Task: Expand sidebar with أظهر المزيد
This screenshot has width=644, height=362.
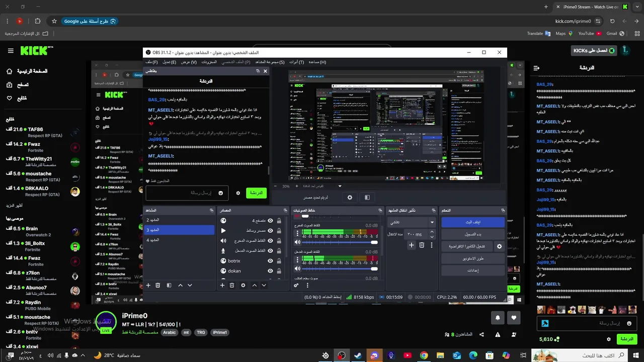Action: coord(14,205)
